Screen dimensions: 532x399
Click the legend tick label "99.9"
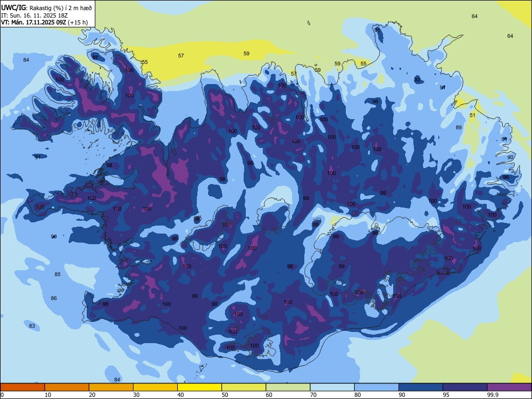493,395
